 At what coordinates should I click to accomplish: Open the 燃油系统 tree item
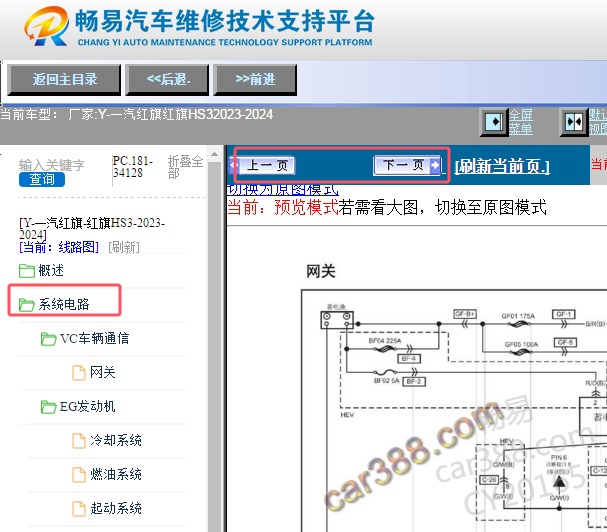point(116,475)
